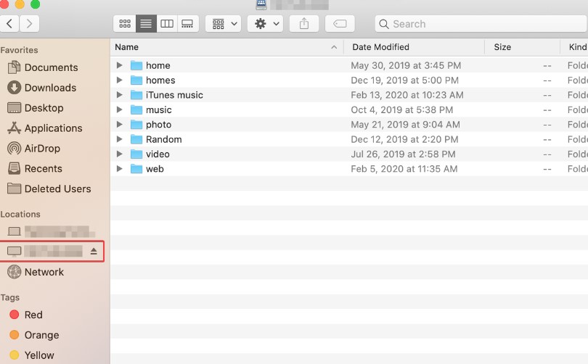The height and width of the screenshot is (364, 588).
Task: Click the Edit Tags toolbar button
Action: pyautogui.click(x=340, y=24)
